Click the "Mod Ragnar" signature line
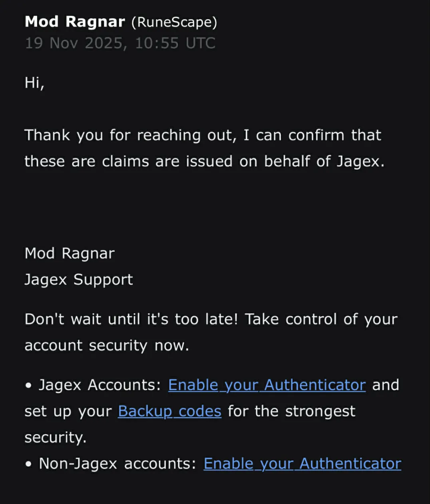The height and width of the screenshot is (504, 430). pyautogui.click(x=70, y=253)
